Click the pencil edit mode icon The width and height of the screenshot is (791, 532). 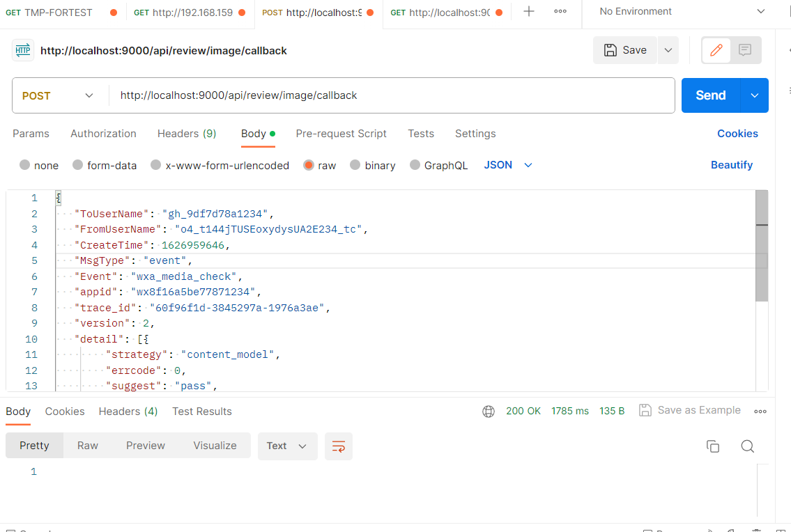tap(716, 50)
